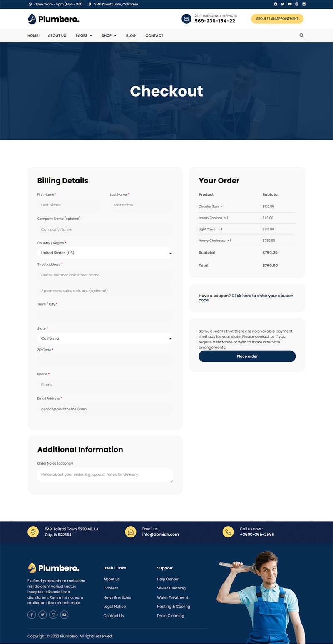Expand the Pages menu dropdown

pyautogui.click(x=84, y=35)
